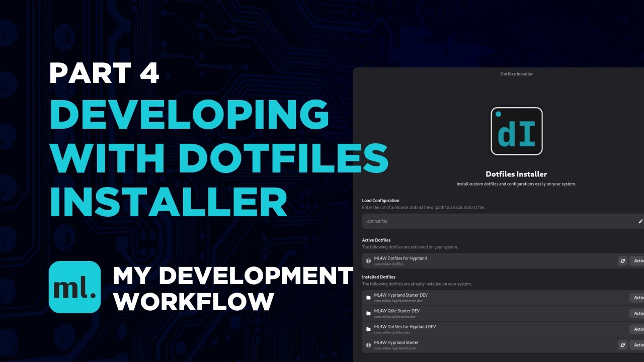Click the globe icon for ML4W Dotfiles for Hyprland
The height and width of the screenshot is (362, 644).
[x=368, y=261]
